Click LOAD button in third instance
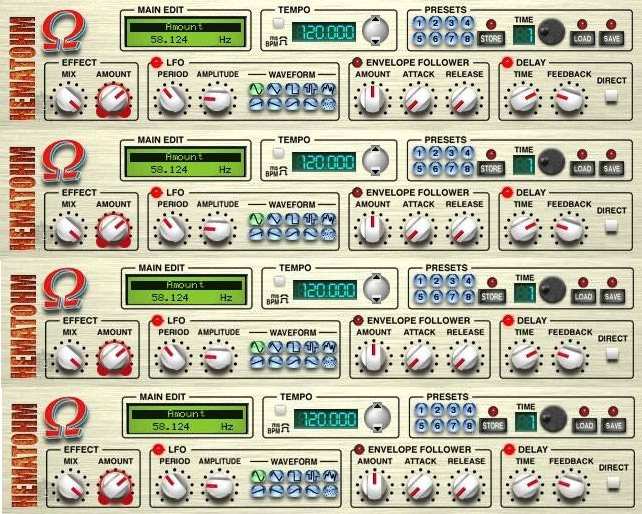 (x=583, y=297)
